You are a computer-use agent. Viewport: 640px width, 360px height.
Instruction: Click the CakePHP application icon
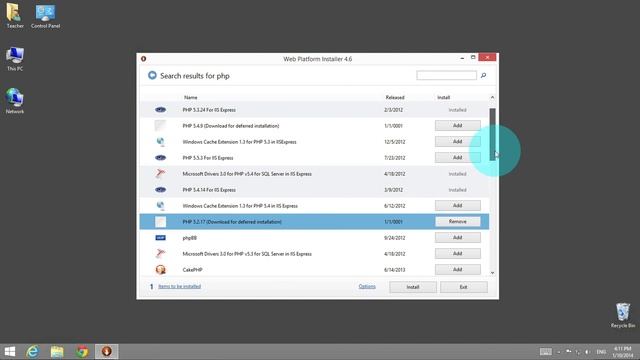(160, 269)
